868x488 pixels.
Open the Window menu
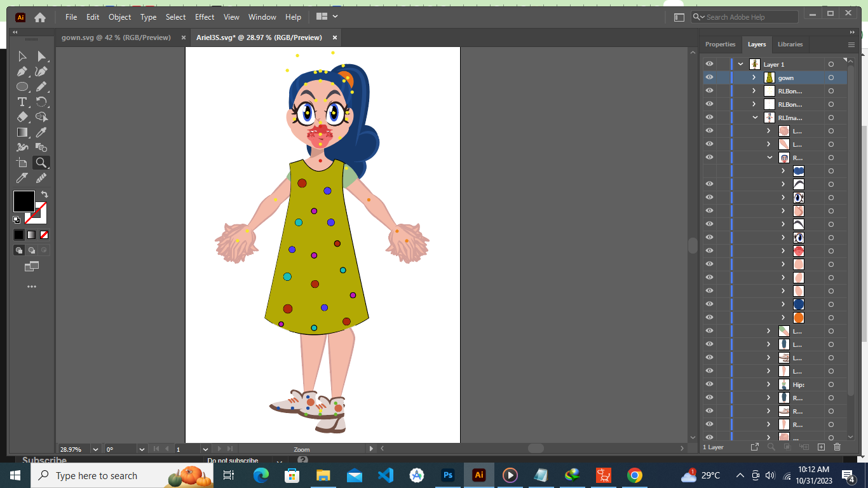(262, 17)
